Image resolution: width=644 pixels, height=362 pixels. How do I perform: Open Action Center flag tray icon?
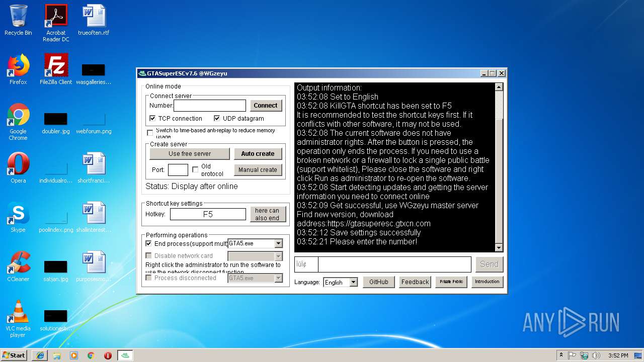572,355
